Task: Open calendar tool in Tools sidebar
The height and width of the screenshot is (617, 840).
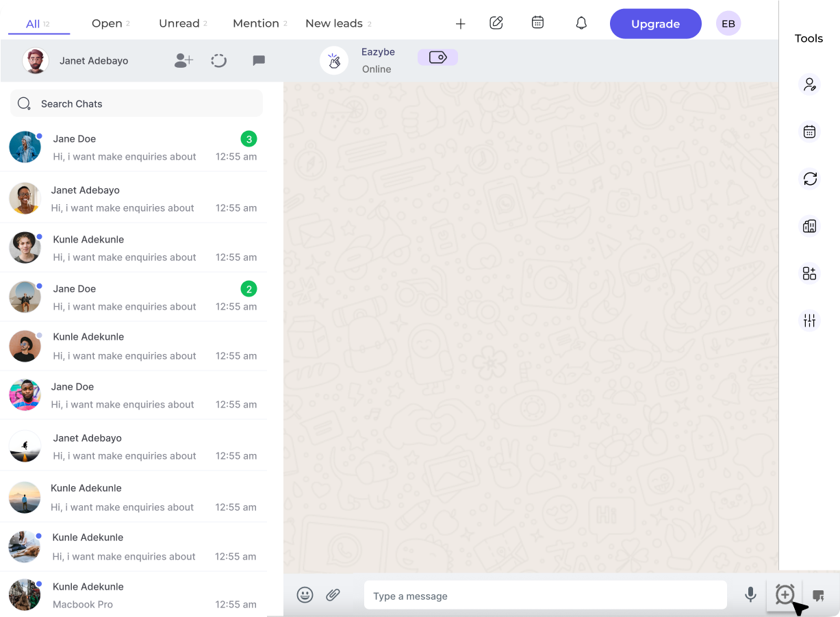Action: click(810, 131)
